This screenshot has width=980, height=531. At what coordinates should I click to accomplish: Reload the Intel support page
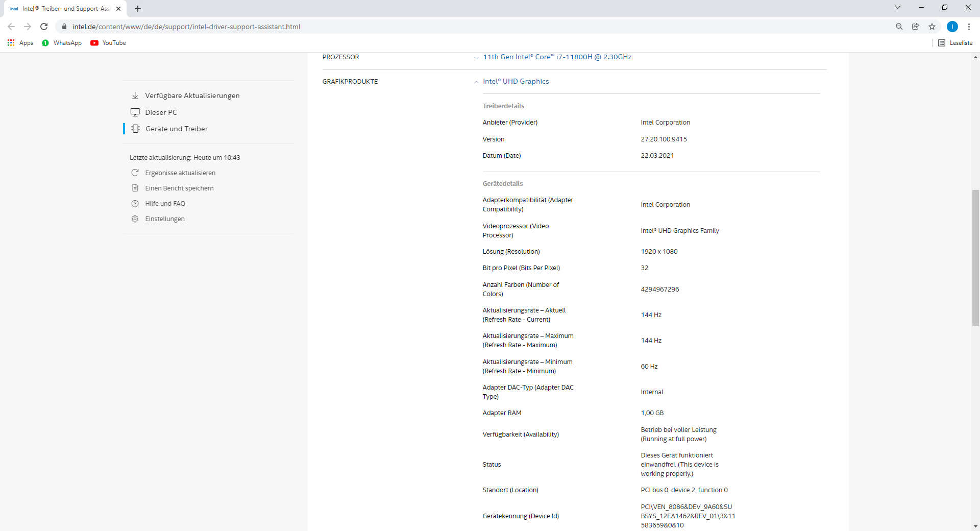(44, 27)
